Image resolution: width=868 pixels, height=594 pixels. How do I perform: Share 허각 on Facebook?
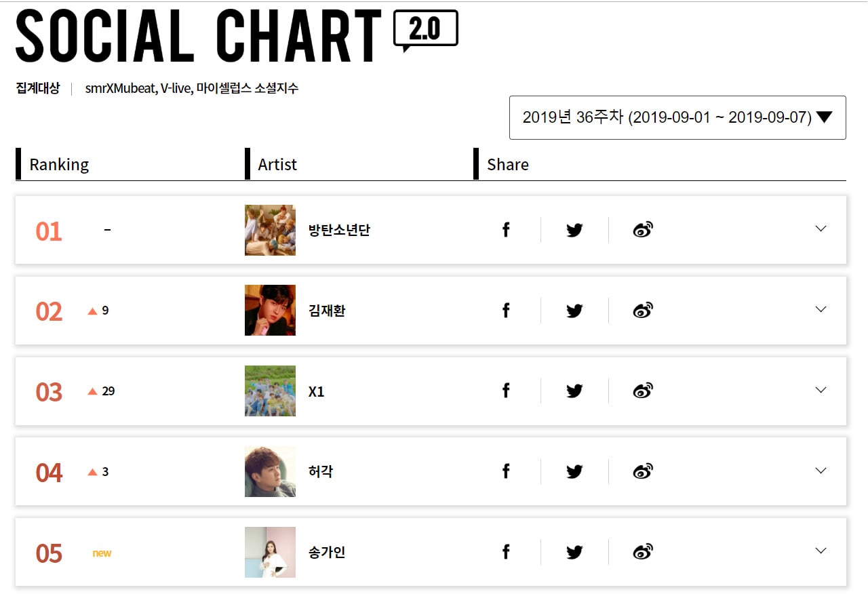pyautogui.click(x=506, y=471)
